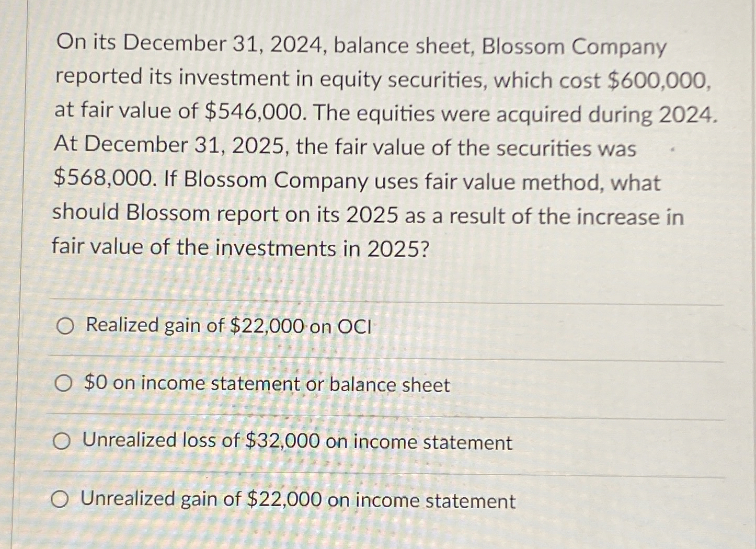Viewport: 756px width, 549px height.
Task: Click the '$0 on income statement or balance sheet' label
Action: coord(267,384)
